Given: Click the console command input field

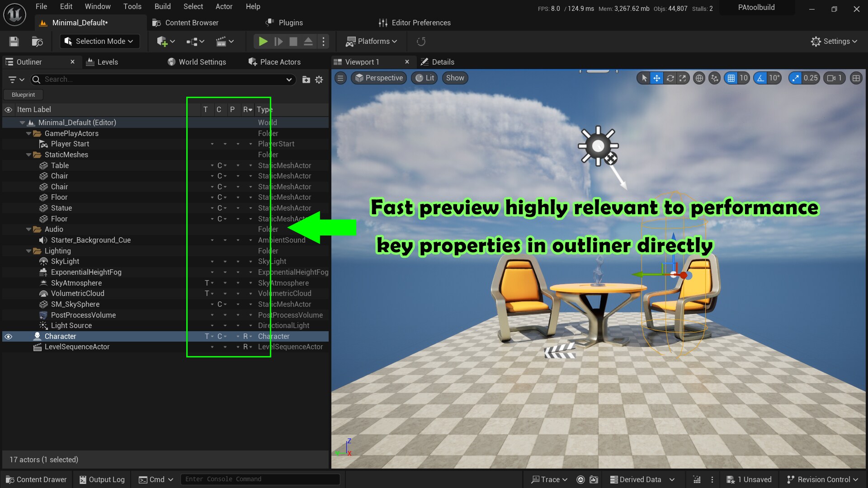Looking at the screenshot, I should (x=260, y=479).
